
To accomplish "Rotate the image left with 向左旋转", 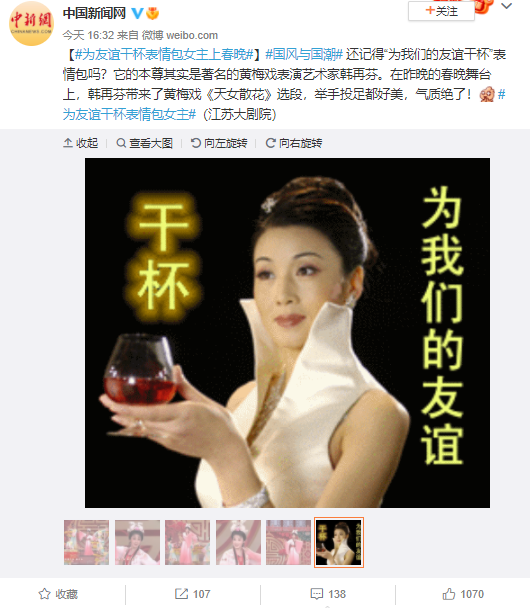I will (x=219, y=143).
